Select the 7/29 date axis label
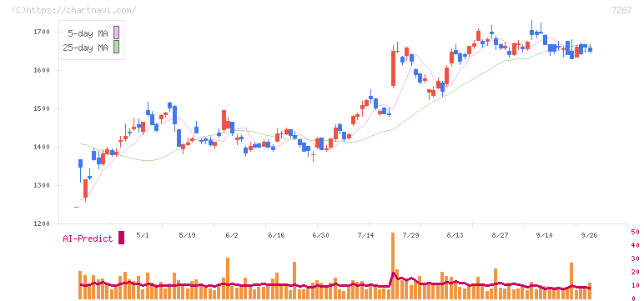Image resolution: width=644 pixels, height=301 pixels. [410, 235]
